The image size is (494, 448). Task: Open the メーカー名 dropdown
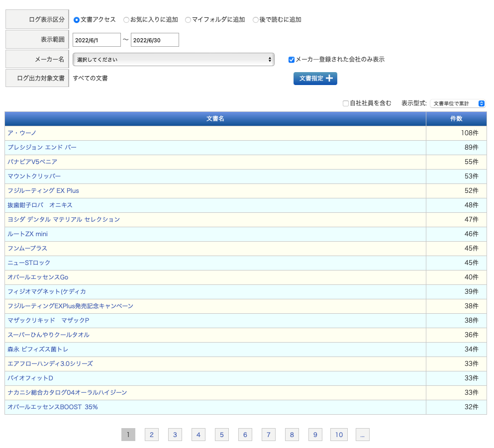tap(174, 60)
